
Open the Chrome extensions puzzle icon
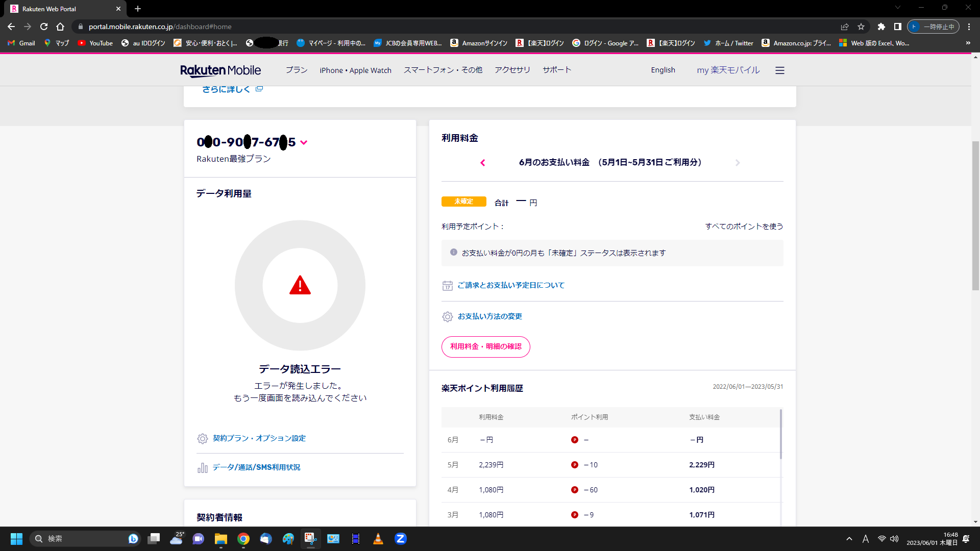tap(881, 27)
